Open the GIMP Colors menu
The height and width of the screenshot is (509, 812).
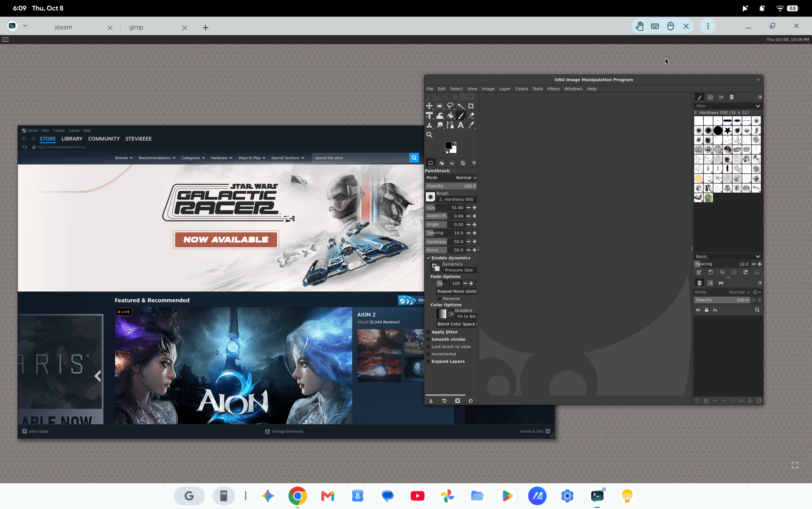pyautogui.click(x=521, y=89)
